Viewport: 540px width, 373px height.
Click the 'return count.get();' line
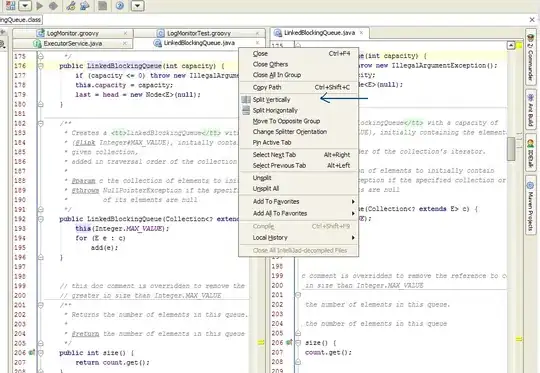click(x=112, y=362)
